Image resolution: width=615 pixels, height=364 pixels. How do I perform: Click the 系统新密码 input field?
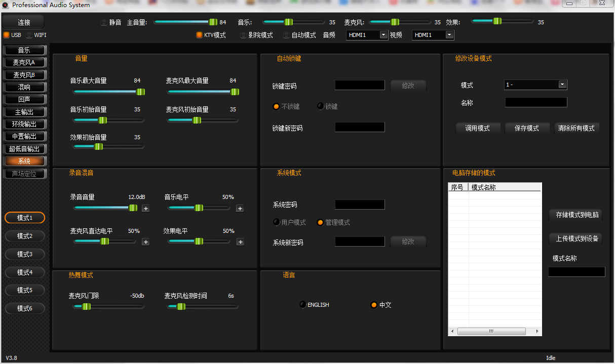(360, 241)
